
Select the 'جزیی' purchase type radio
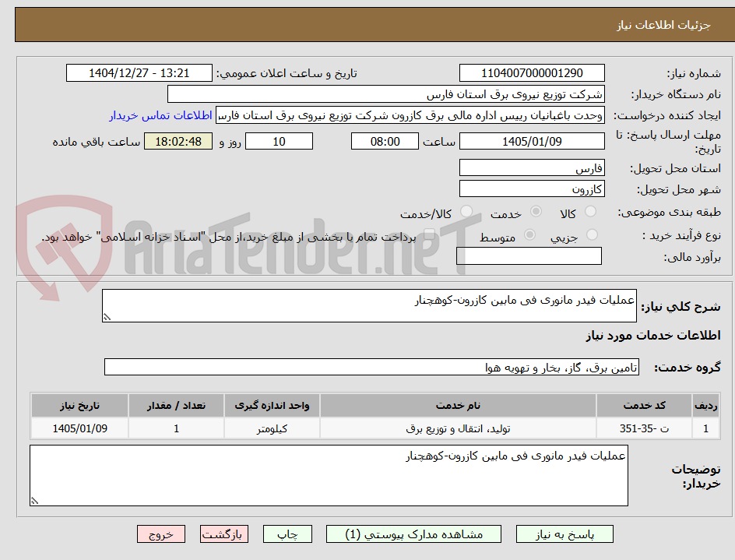click(x=592, y=234)
